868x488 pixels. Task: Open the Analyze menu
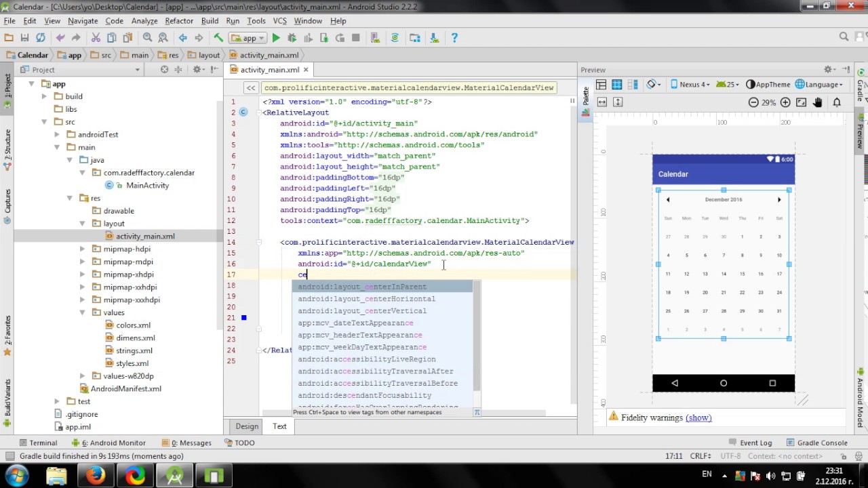[x=144, y=21]
